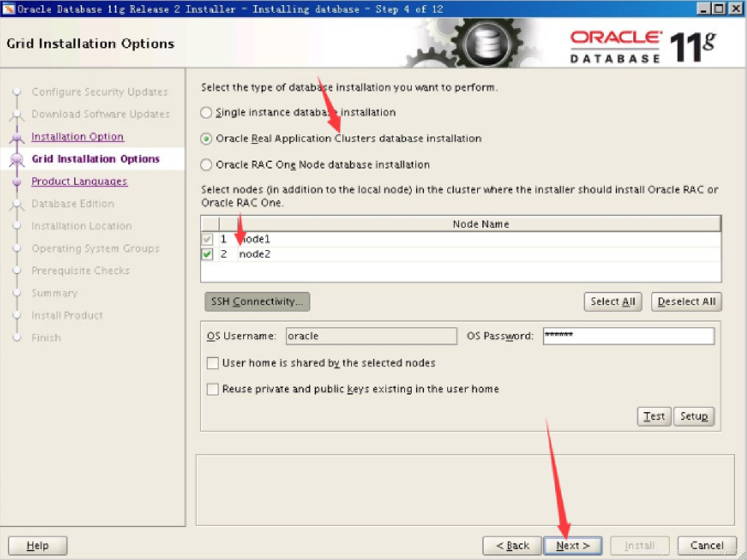The height and width of the screenshot is (560, 747).
Task: Click the Configure Security Updates step
Action: [x=100, y=92]
